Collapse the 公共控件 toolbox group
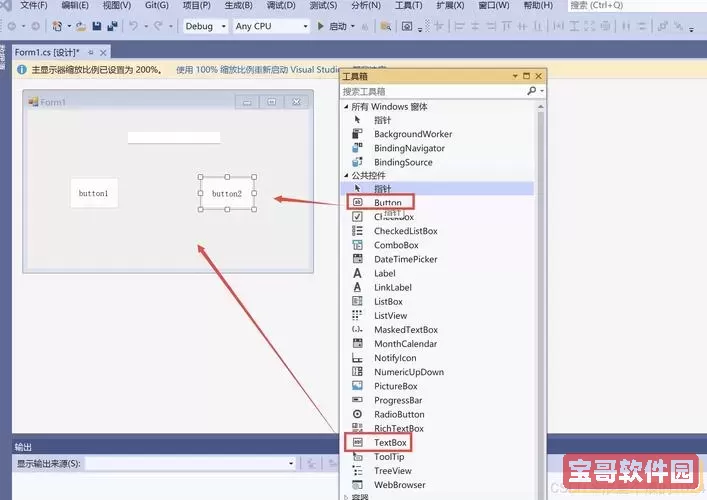This screenshot has height=500, width=707. coord(346,175)
